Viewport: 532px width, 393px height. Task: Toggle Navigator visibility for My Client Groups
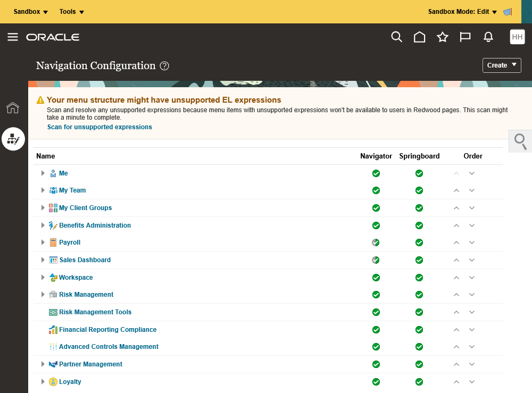(376, 208)
